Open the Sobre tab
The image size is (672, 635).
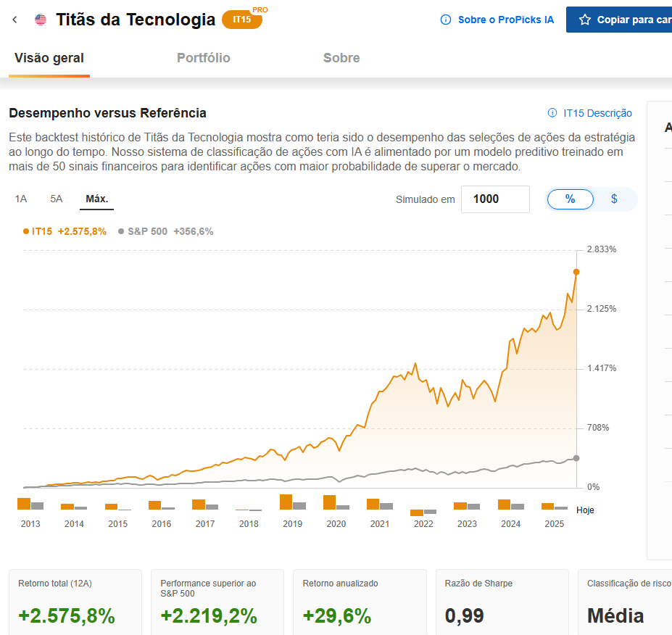click(341, 58)
